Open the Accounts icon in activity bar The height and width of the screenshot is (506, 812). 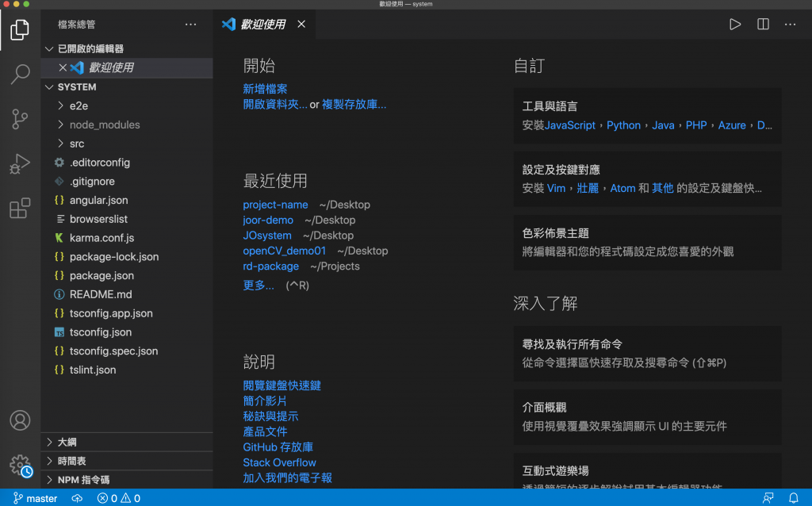click(20, 420)
